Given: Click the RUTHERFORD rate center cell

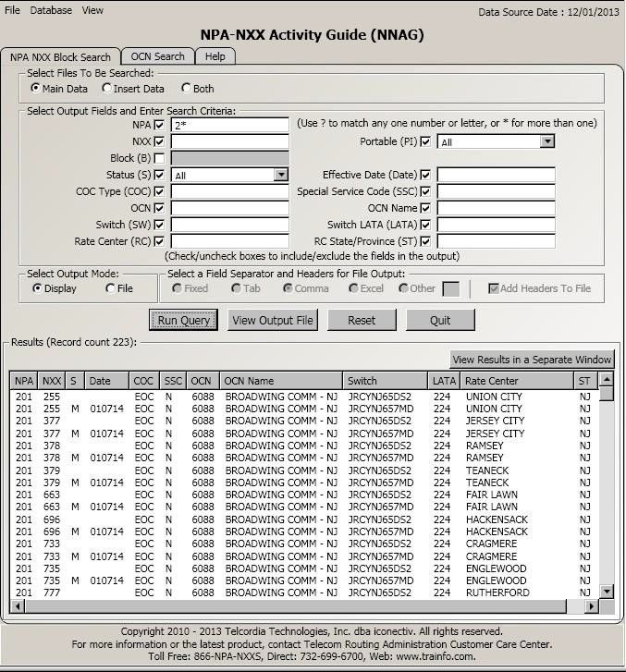Looking at the screenshot, I should click(x=497, y=593).
